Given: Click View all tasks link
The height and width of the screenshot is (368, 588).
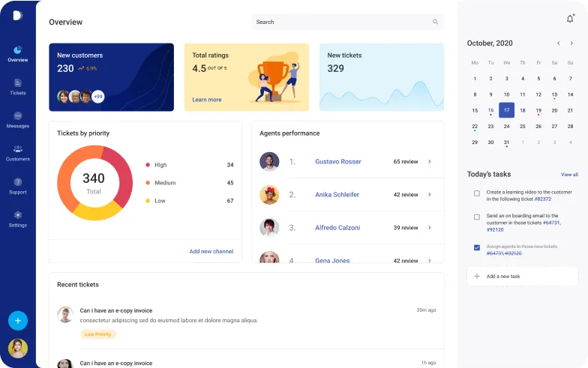Looking at the screenshot, I should (569, 174).
